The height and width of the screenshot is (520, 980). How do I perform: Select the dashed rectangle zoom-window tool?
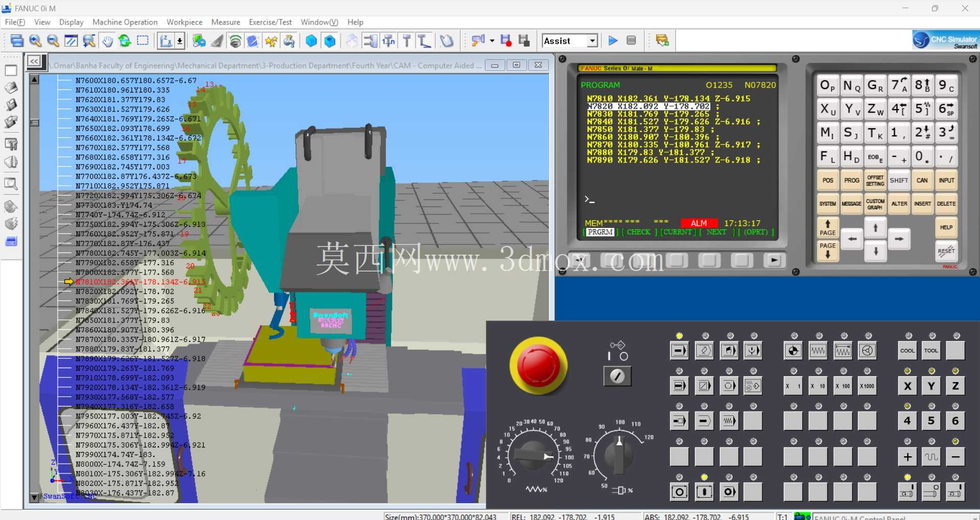point(143,40)
